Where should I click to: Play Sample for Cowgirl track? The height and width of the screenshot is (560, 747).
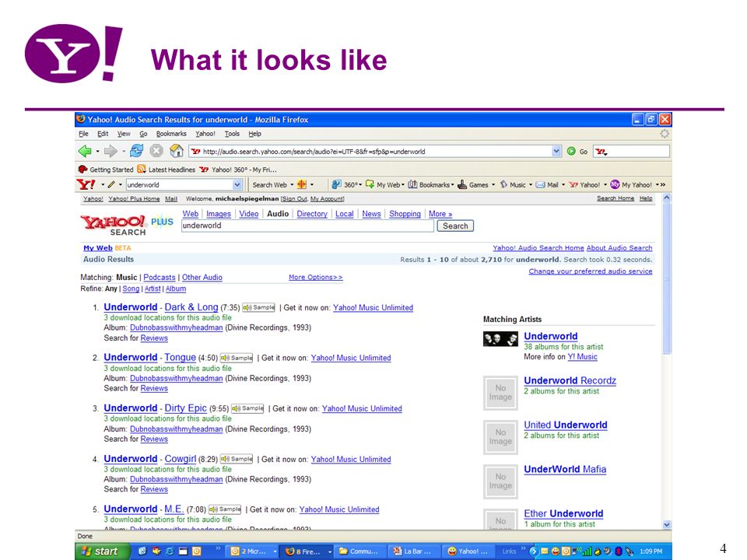tap(237, 459)
